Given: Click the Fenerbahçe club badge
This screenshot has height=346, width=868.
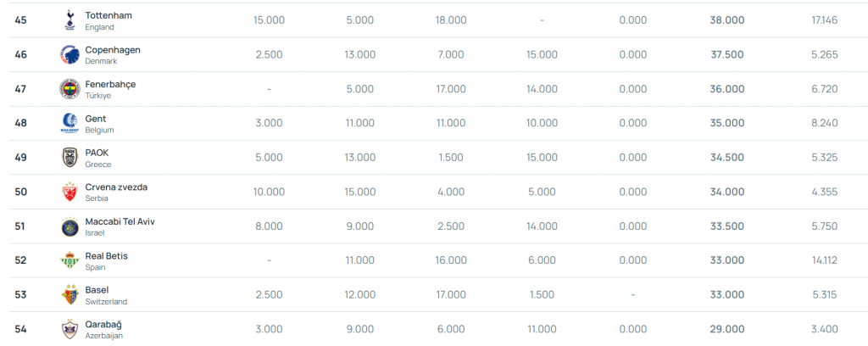Looking at the screenshot, I should (70, 89).
